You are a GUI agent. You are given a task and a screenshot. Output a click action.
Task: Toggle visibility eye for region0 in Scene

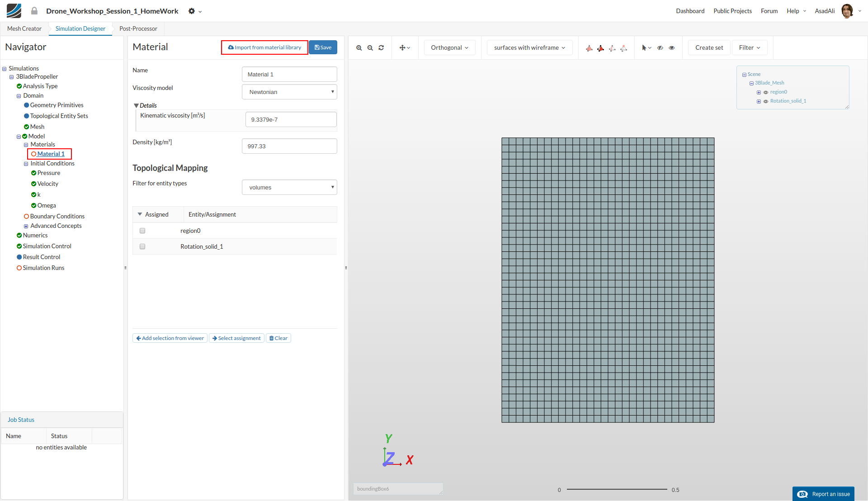pos(766,92)
